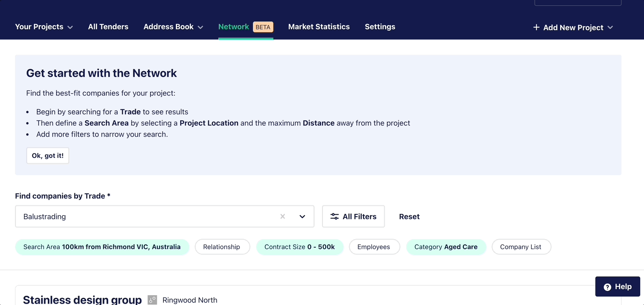Select the Employees filter chip
644x305 pixels.
(x=373, y=247)
